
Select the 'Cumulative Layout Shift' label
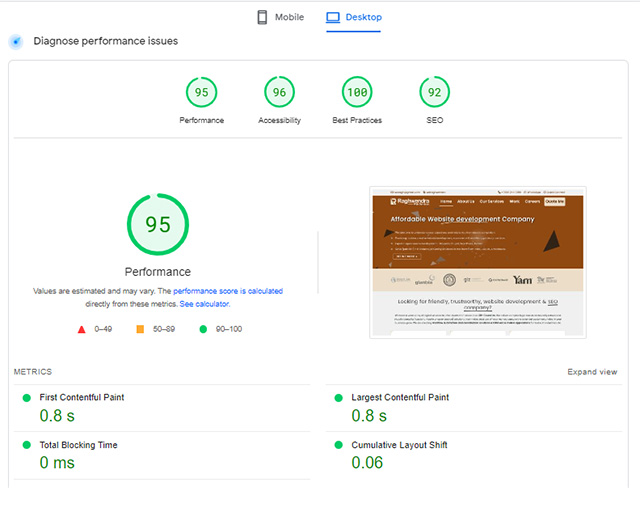[x=399, y=445]
